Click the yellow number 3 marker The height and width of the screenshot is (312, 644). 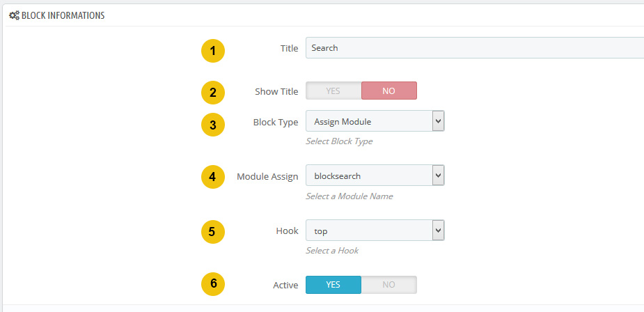coord(213,125)
